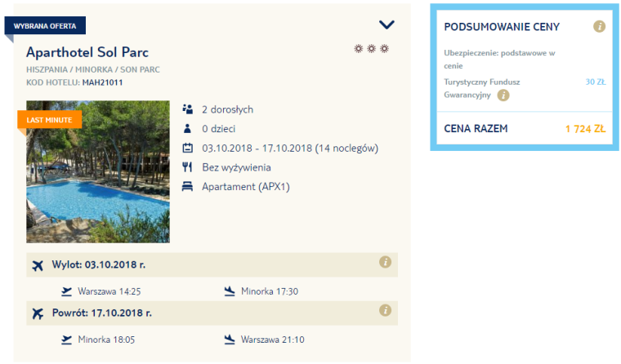The image size is (621, 364).
Task: Click date range 03.10.2018 - 17.10.2018
Action: point(257,149)
